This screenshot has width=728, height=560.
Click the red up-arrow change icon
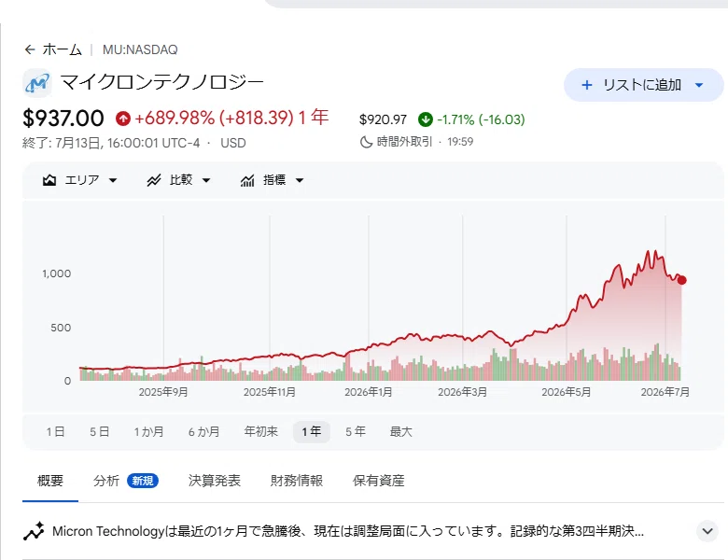pyautogui.click(x=123, y=119)
